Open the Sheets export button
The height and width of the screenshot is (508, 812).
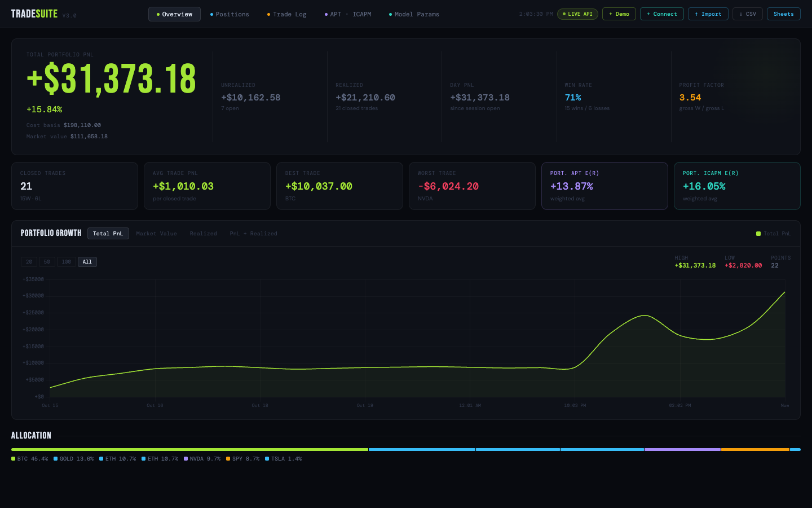point(784,14)
